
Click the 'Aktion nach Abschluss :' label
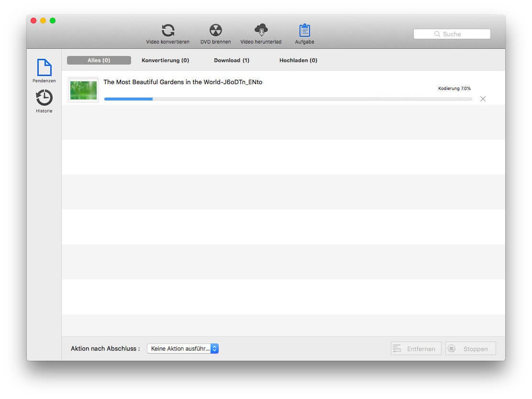pos(105,348)
